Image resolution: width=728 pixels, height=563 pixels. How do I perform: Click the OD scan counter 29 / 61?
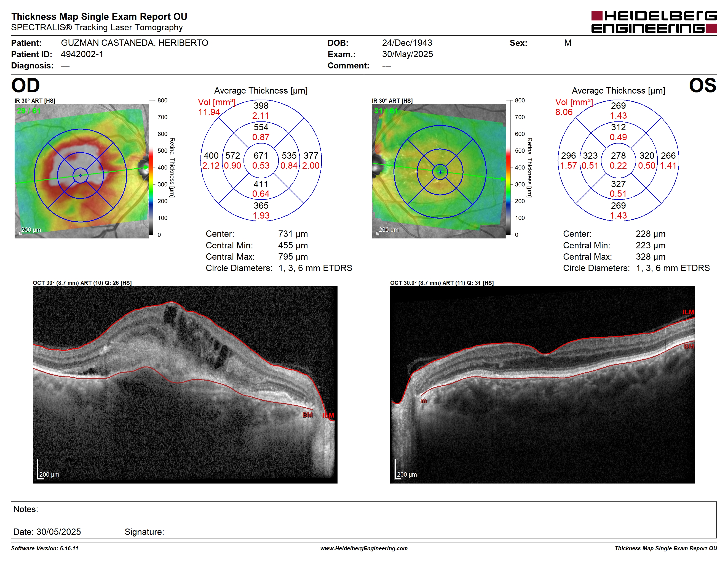pos(29,111)
